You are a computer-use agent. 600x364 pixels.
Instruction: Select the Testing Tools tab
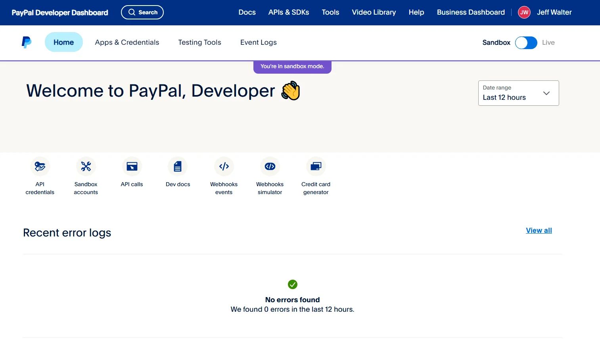click(x=199, y=42)
